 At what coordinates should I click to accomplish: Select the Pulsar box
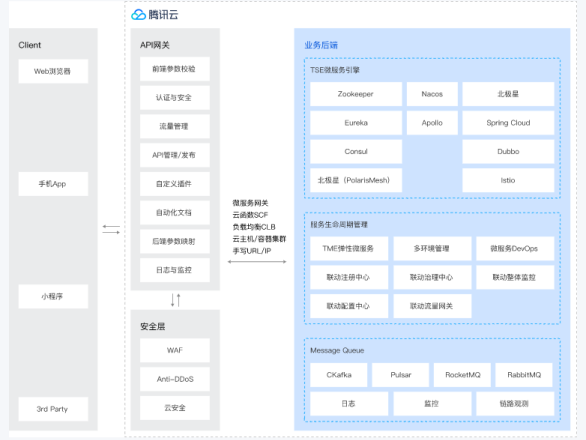pos(401,375)
